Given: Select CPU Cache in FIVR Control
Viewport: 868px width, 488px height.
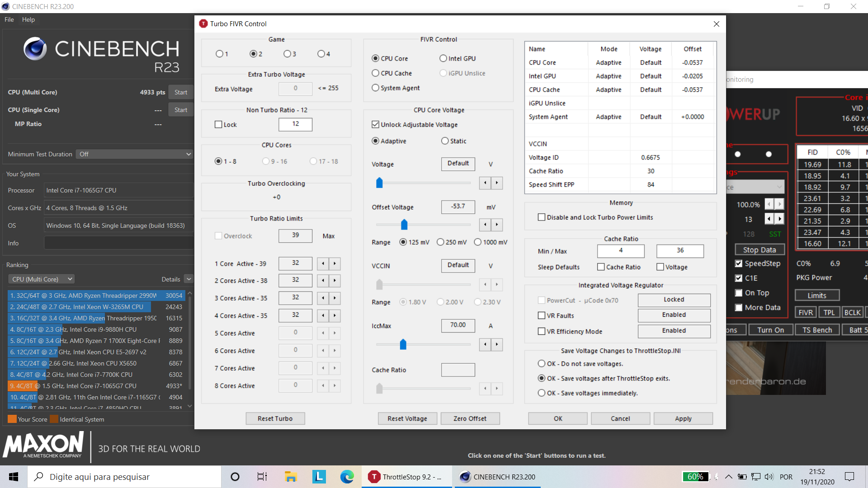Looking at the screenshot, I should [392, 73].
